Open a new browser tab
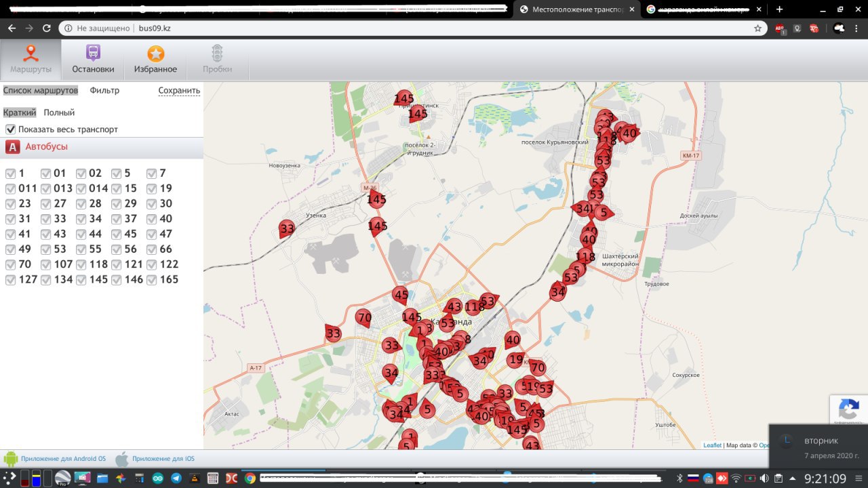The width and height of the screenshot is (868, 488). tap(780, 9)
